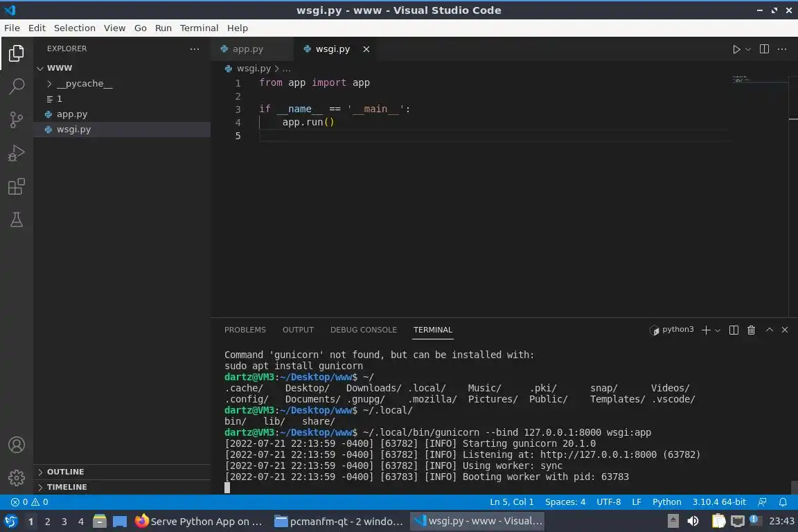Open the Explorer view in activity bar
798x532 pixels.
pos(17,53)
